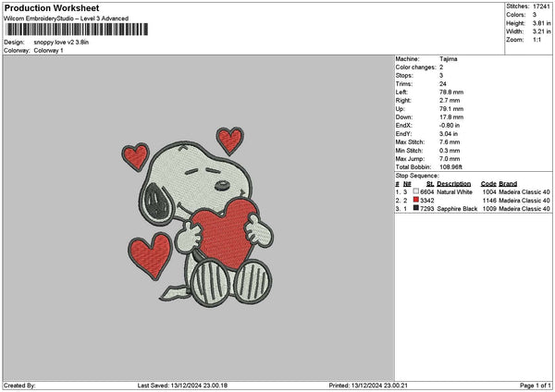The image size is (555, 392).
Task: Click the Machine value 'Tajima'
Action: [x=448, y=59]
